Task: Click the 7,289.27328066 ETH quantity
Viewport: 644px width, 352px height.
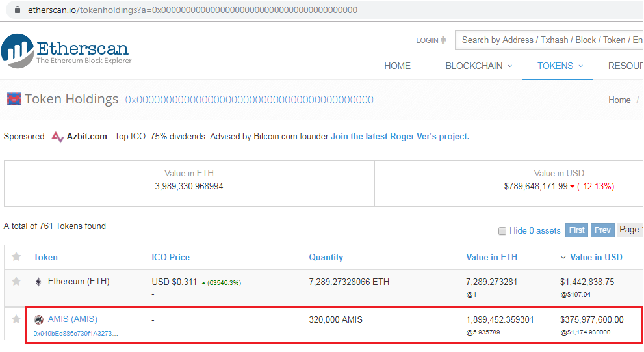Action: pos(349,282)
